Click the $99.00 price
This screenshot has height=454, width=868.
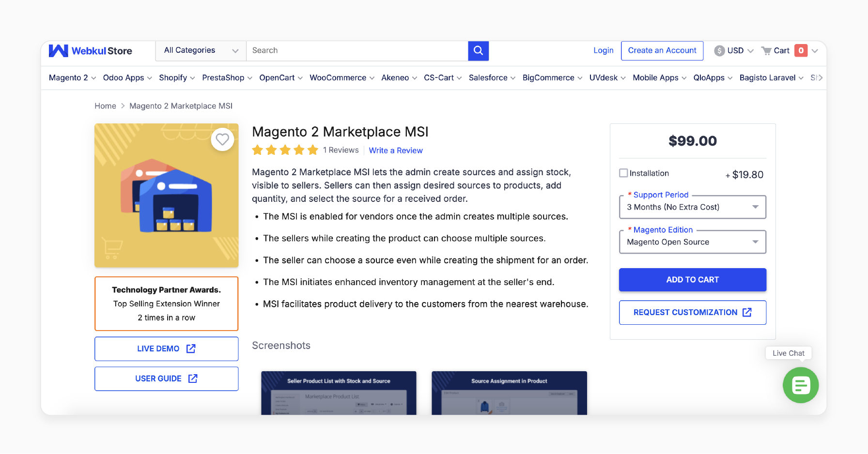pos(692,141)
